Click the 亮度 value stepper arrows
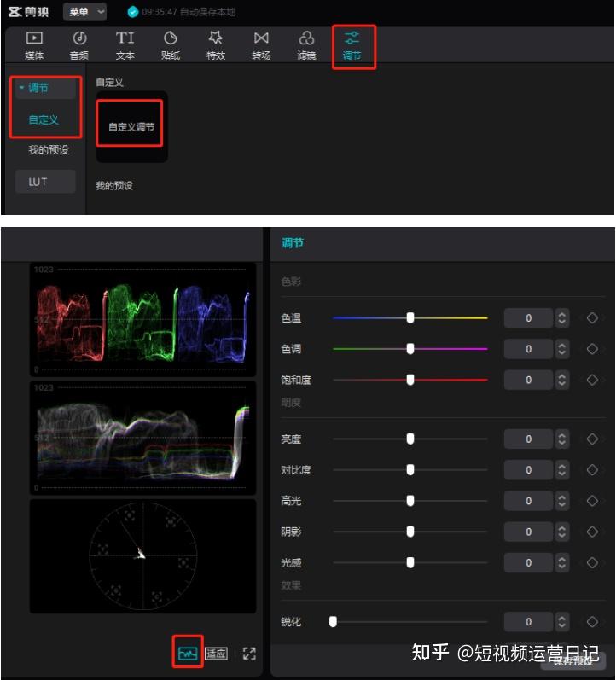The width and height of the screenshot is (616, 680). pyautogui.click(x=561, y=439)
